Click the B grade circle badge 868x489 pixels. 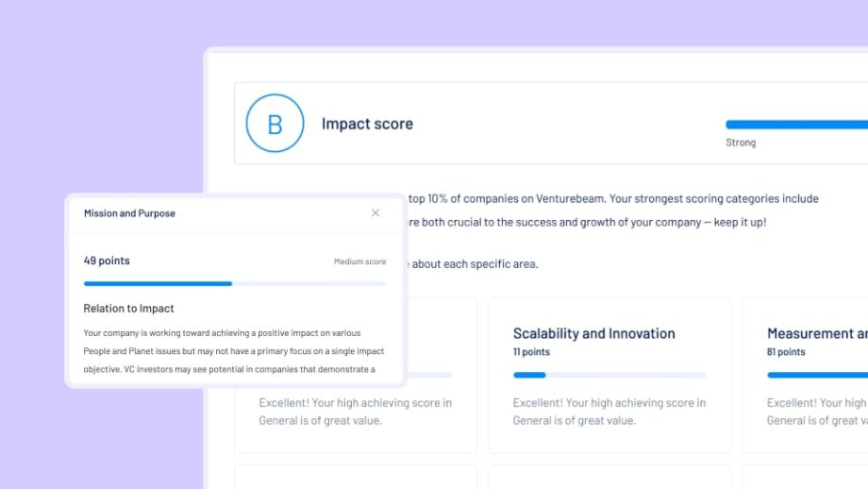[x=275, y=123]
